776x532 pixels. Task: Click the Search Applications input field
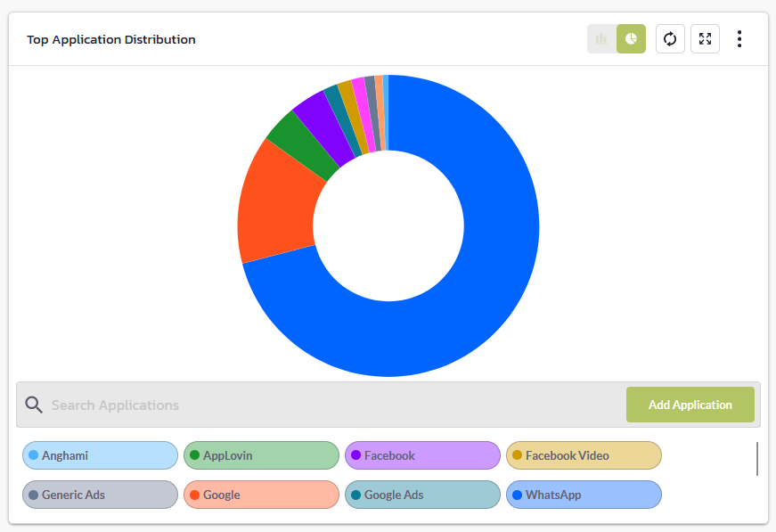coord(267,405)
